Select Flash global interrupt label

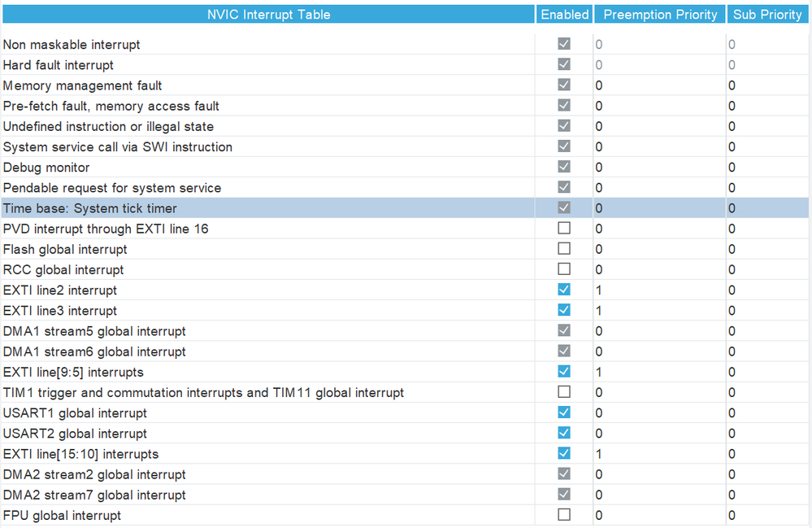[x=65, y=249]
